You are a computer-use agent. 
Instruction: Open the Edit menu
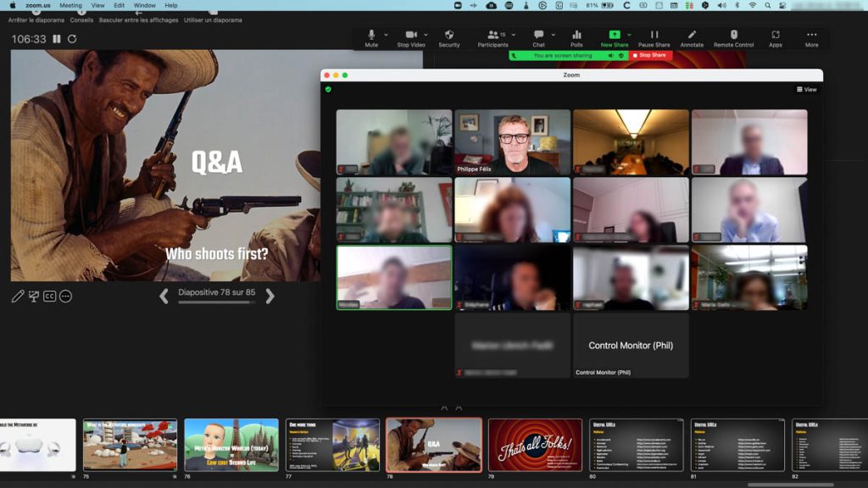tap(119, 5)
